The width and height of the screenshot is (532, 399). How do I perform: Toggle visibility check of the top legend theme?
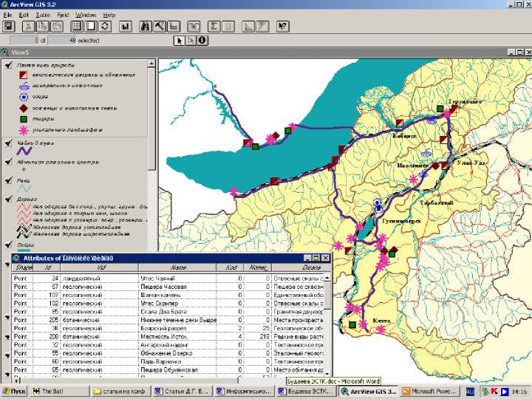(x=8, y=65)
